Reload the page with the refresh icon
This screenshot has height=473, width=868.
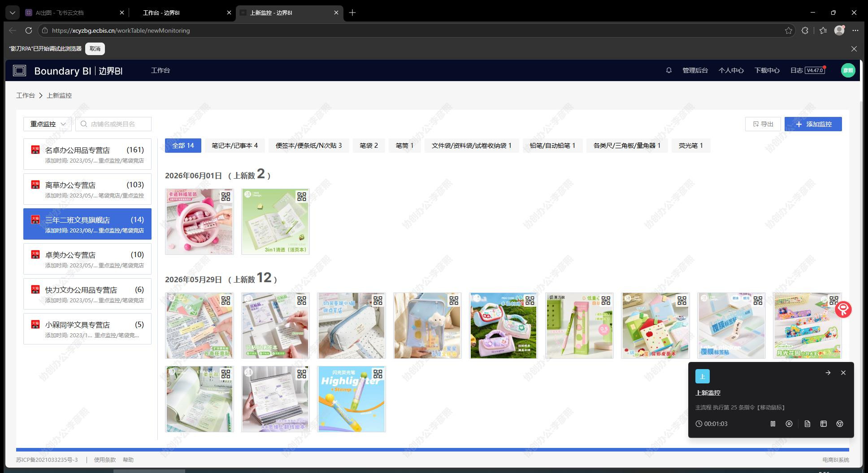29,30
